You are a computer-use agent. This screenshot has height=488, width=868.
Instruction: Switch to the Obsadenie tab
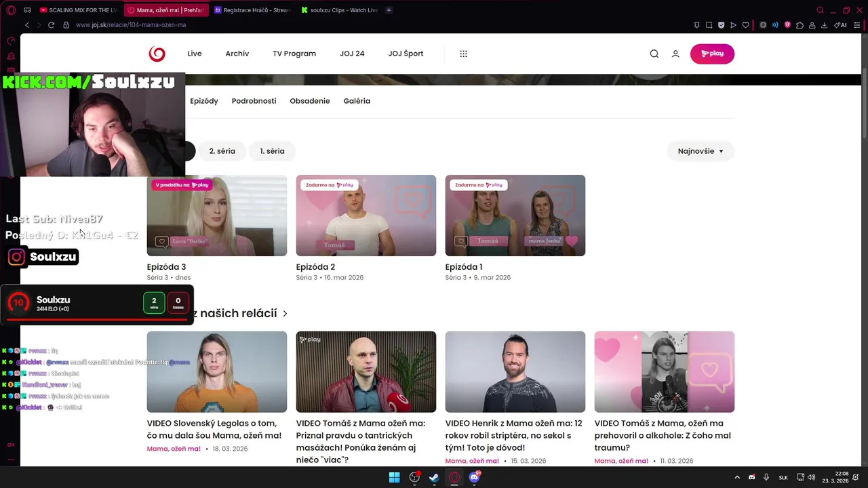[310, 101]
